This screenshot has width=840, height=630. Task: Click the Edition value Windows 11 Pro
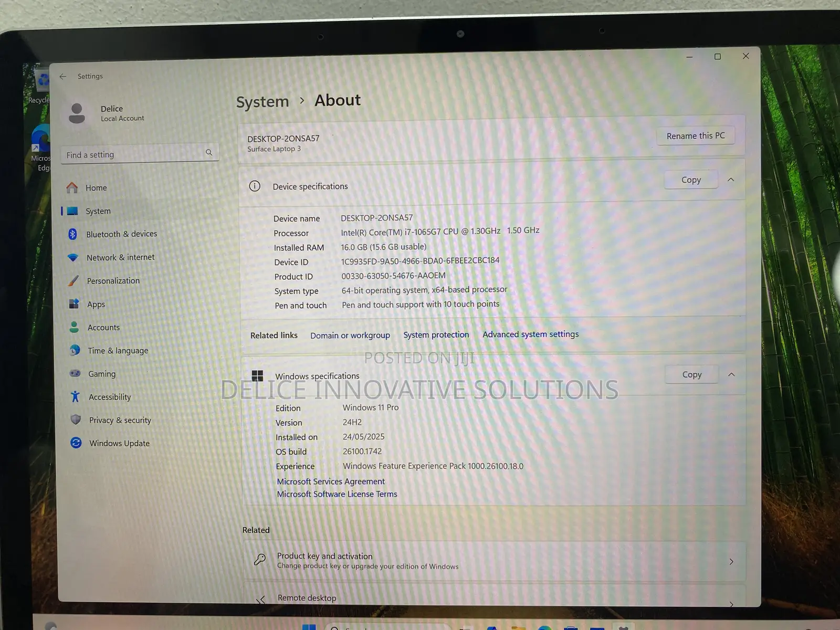[x=371, y=407]
